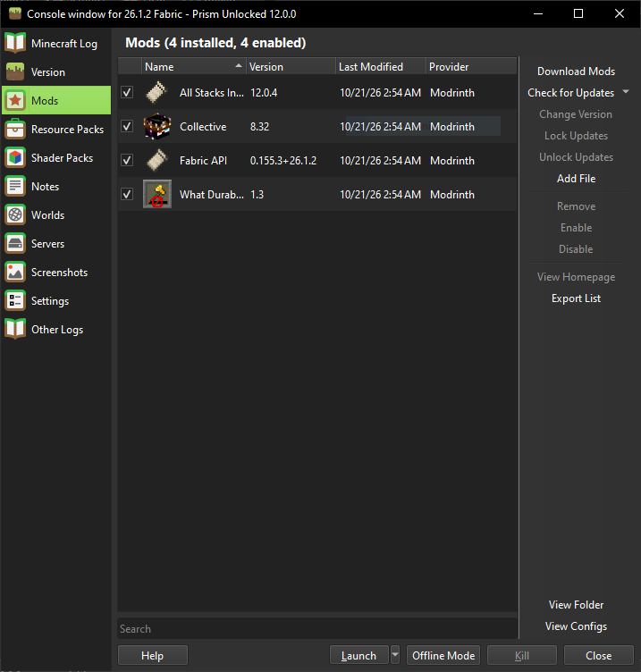Image resolution: width=641 pixels, height=672 pixels.
Task: Click the Collective mod icon
Action: tap(157, 126)
